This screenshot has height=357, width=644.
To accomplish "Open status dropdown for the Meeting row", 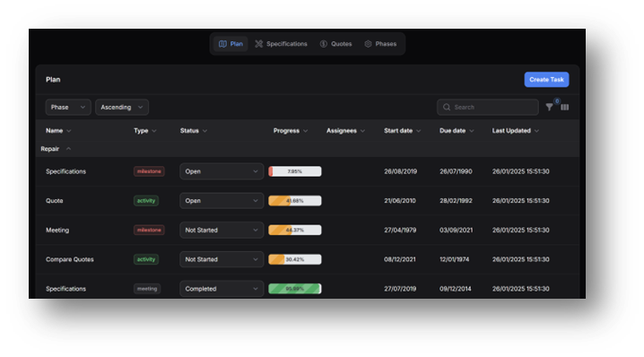I will pos(222,230).
